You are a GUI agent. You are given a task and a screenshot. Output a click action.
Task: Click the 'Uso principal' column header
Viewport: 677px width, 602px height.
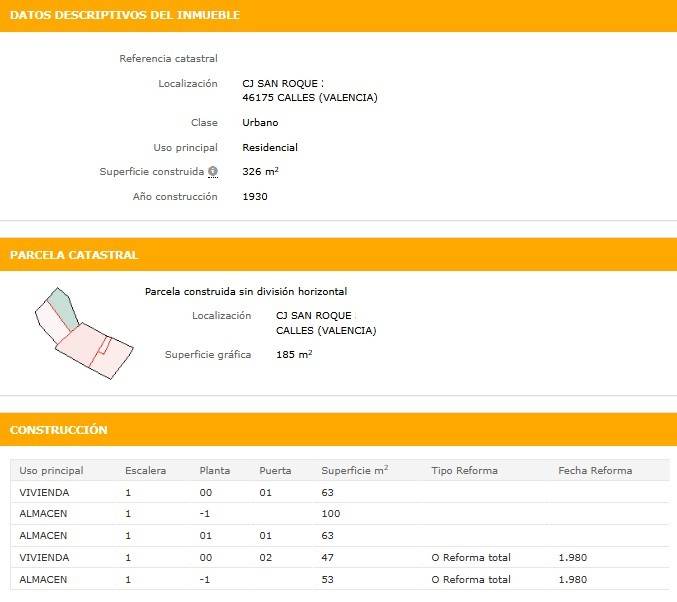click(x=51, y=471)
